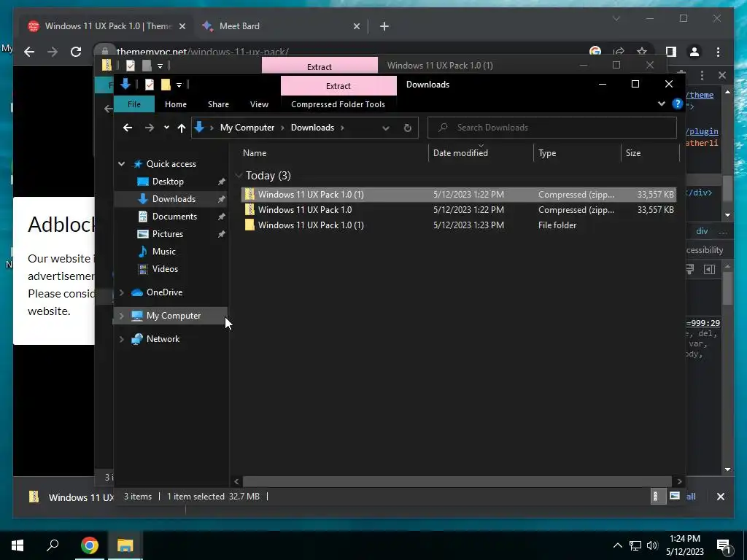Image resolution: width=747 pixels, height=560 pixels.
Task: Select OneDrive in navigation pane
Action: [164, 292]
